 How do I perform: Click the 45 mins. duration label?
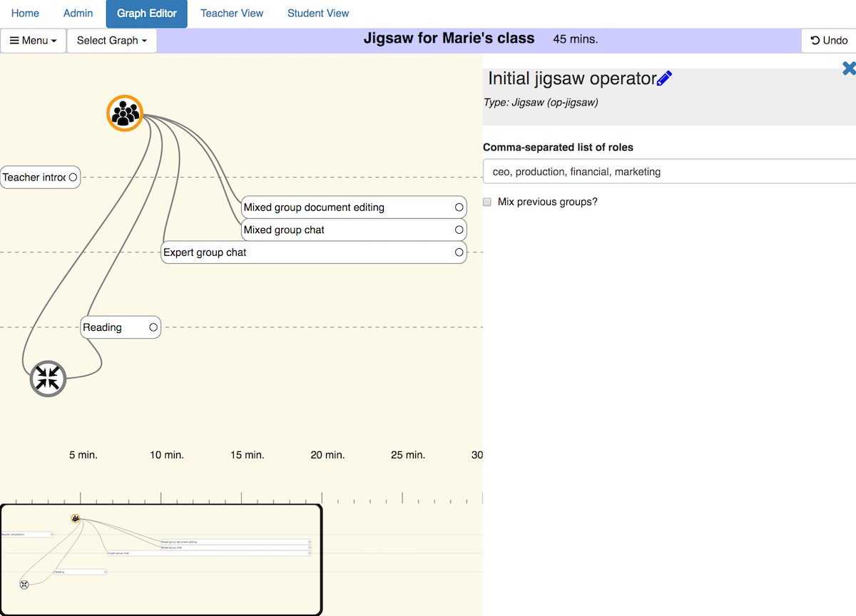click(576, 39)
